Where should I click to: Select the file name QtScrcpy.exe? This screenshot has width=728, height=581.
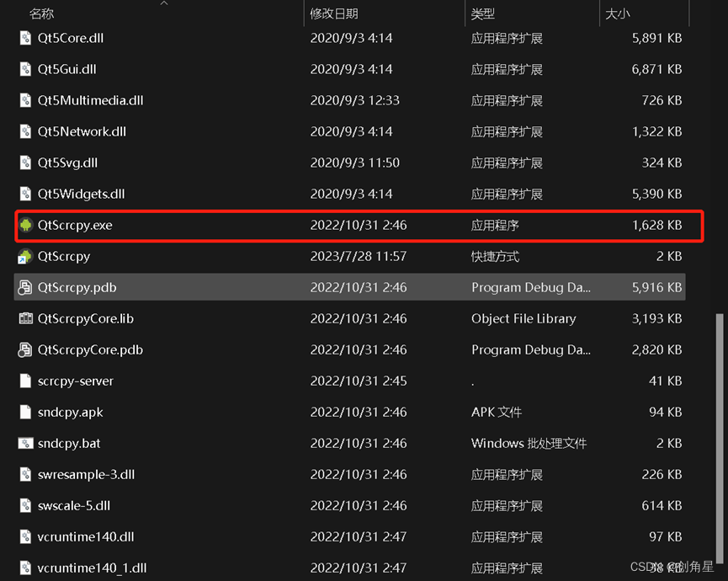coord(75,226)
